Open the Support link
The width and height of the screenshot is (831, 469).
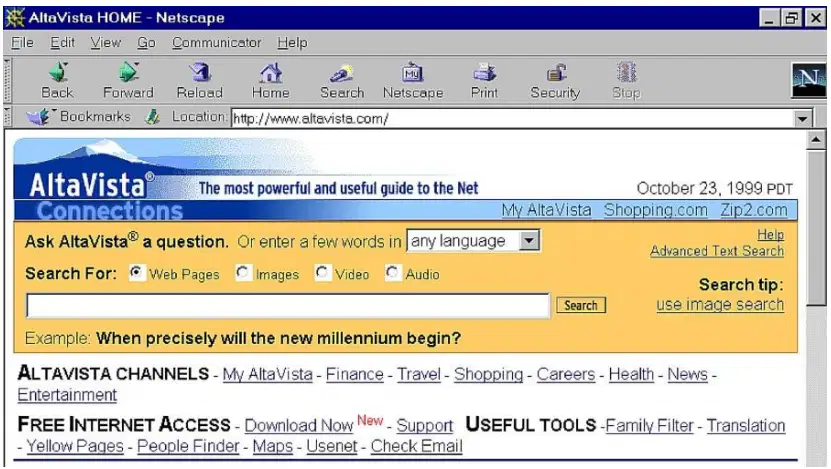point(425,425)
